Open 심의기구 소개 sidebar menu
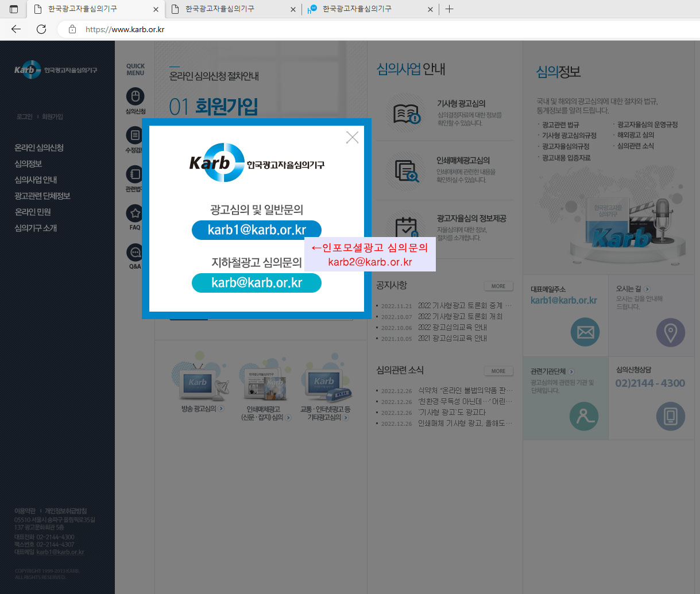Image resolution: width=700 pixels, height=594 pixels. pos(36,228)
